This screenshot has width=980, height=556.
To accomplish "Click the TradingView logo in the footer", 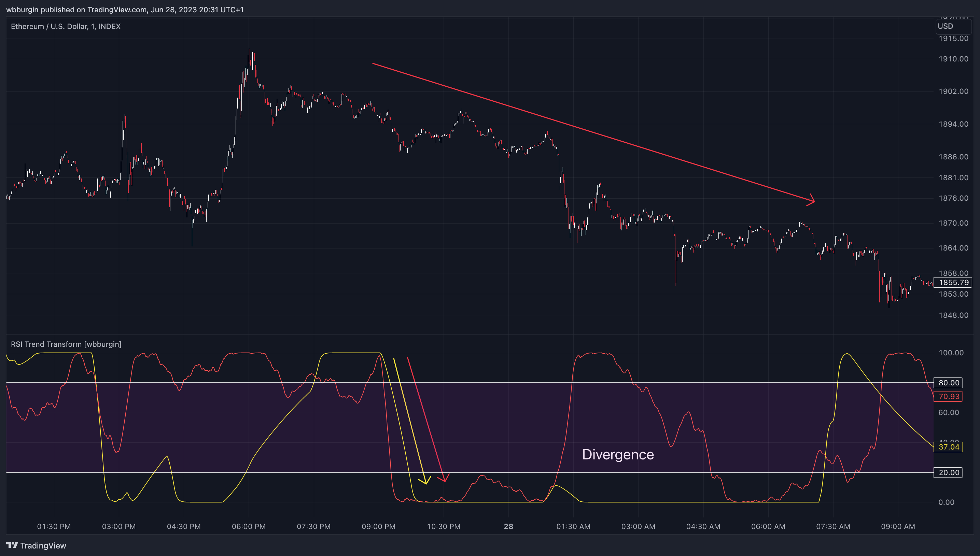I will (36, 545).
